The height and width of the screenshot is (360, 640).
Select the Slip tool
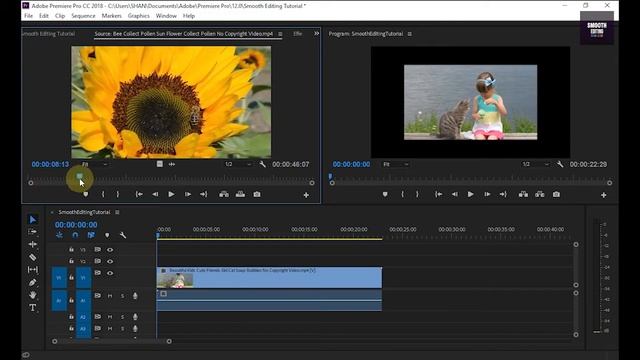tap(33, 269)
